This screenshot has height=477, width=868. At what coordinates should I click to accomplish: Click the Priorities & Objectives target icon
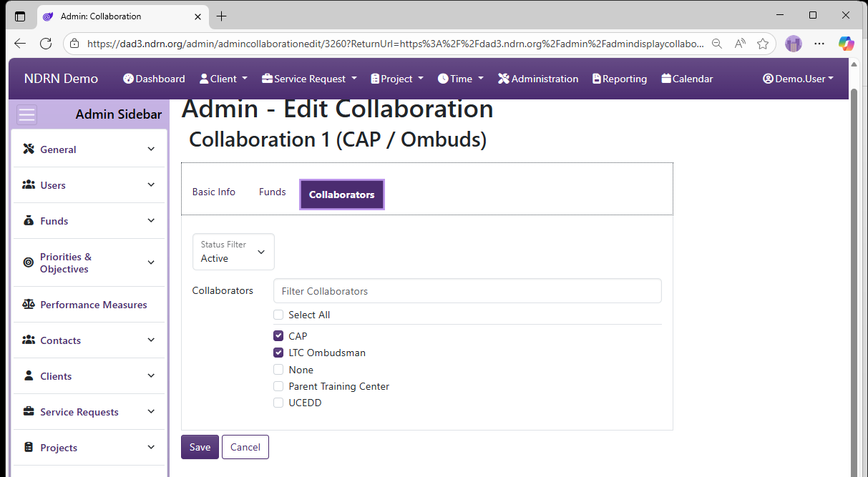(29, 262)
